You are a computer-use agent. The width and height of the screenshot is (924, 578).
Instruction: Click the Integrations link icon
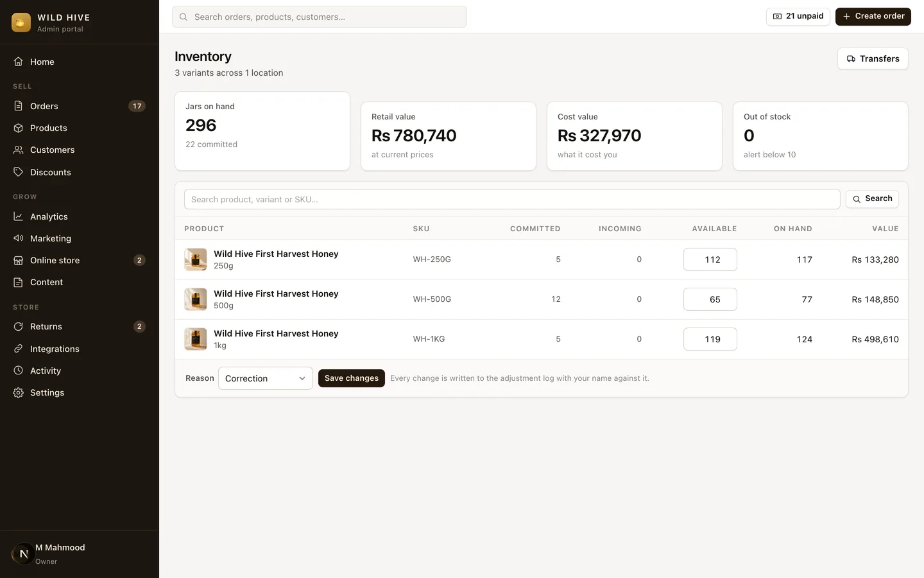19,349
